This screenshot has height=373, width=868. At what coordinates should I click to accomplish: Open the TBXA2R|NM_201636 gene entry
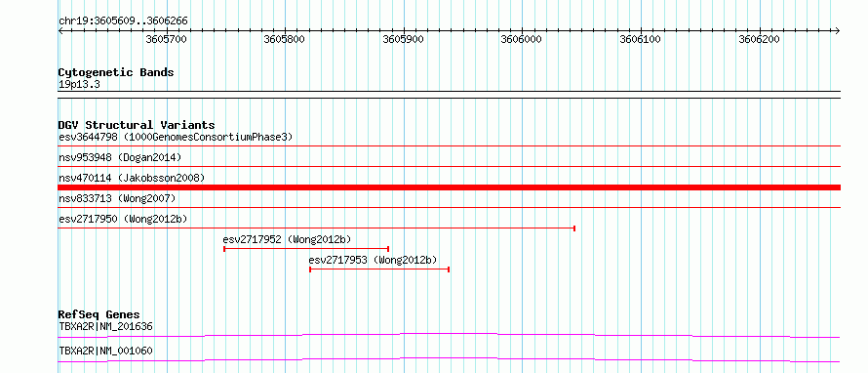[x=105, y=326]
